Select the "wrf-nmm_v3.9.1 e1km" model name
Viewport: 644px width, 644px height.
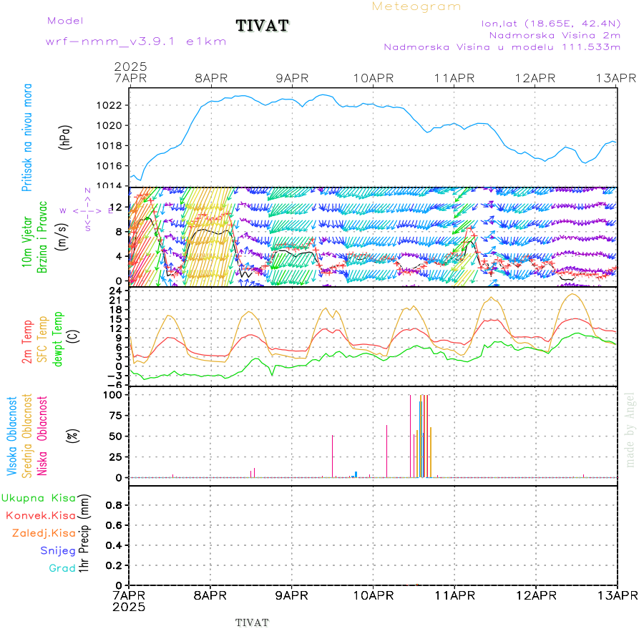point(136,42)
